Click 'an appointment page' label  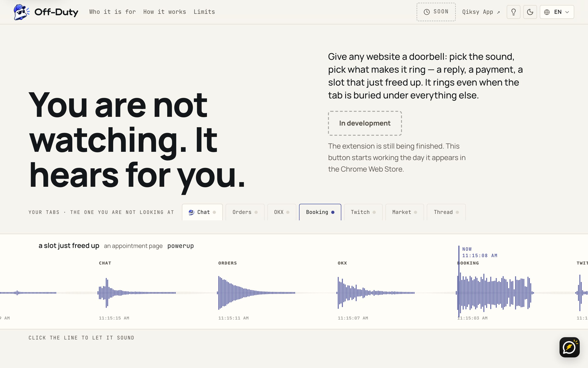(x=133, y=246)
